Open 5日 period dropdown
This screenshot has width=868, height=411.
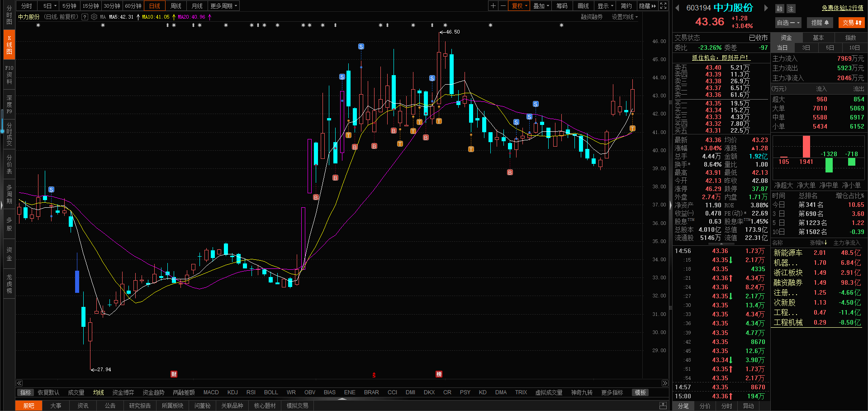50,6
